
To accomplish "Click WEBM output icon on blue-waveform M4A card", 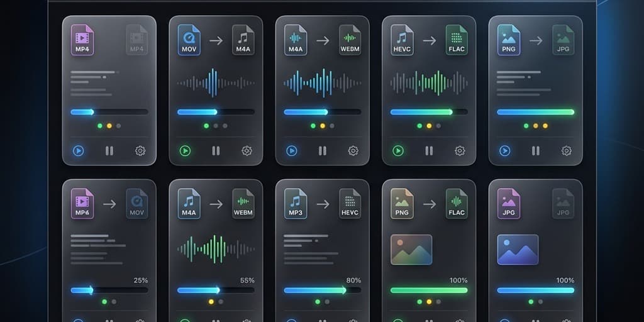I will pos(350,40).
